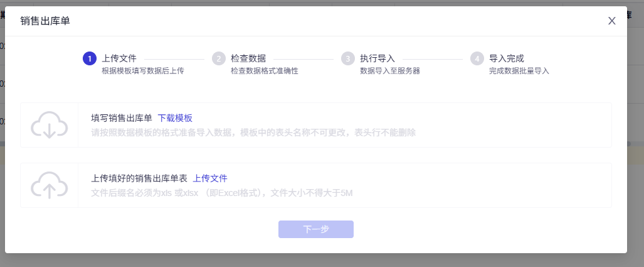Click the 检查数据 step title
The image size is (644, 267).
click(x=248, y=58)
